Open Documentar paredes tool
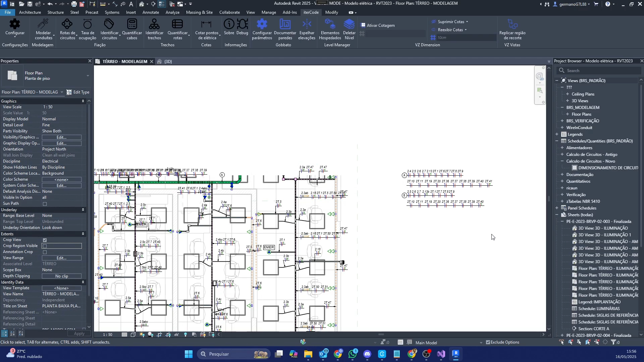This screenshot has width=644, height=362. 285,24
